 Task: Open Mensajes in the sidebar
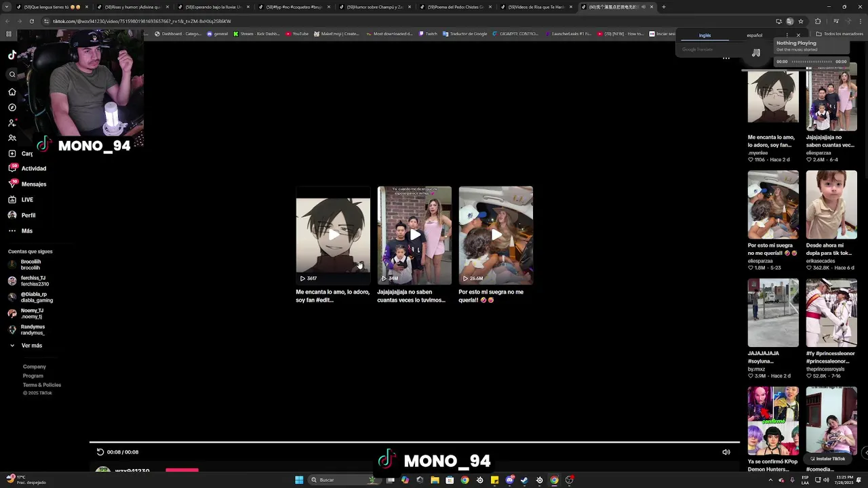pyautogui.click(x=27, y=184)
